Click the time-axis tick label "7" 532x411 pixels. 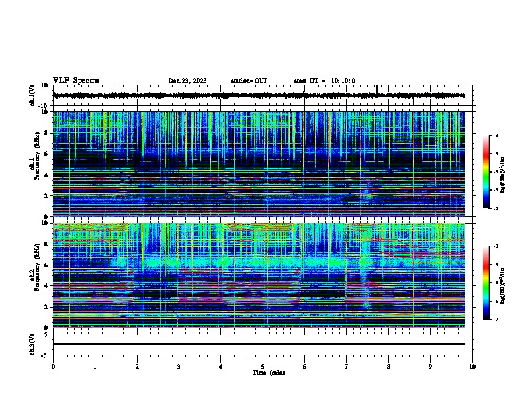(x=347, y=367)
